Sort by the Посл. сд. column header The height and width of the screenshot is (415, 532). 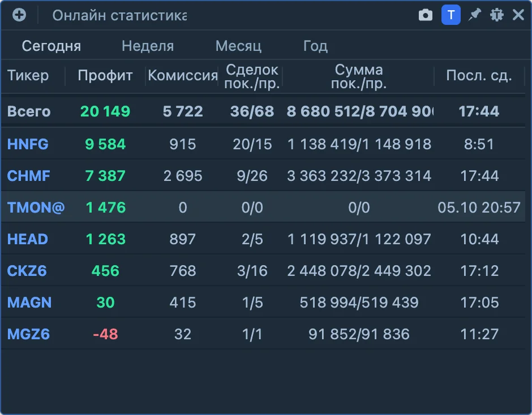pos(479,75)
